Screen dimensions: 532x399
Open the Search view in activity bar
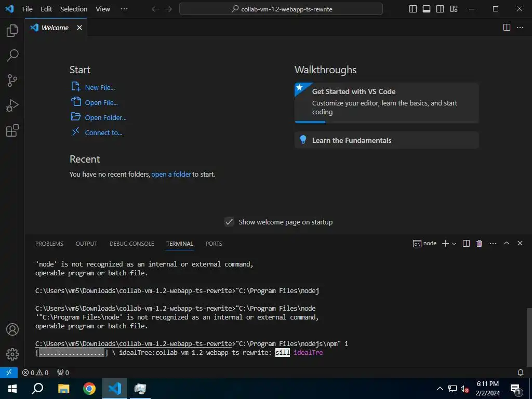[x=12, y=56]
